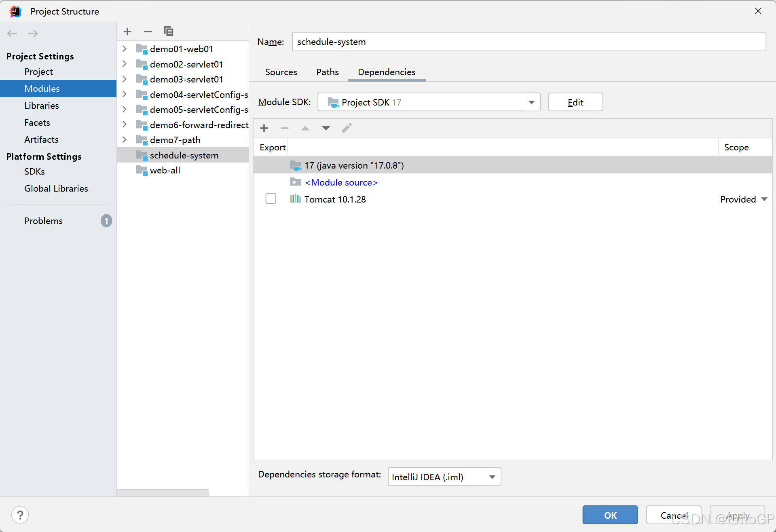Go forward with the right arrow
The width and height of the screenshot is (776, 532).
point(33,34)
